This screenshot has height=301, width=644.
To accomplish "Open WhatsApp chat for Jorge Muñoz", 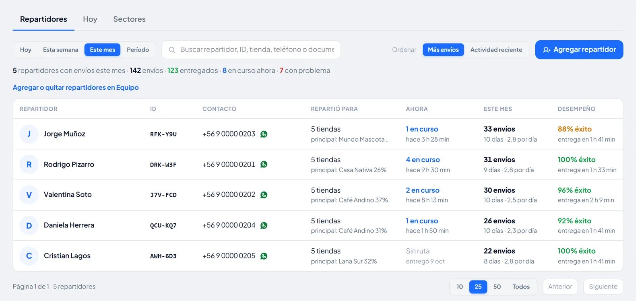I will (264, 134).
